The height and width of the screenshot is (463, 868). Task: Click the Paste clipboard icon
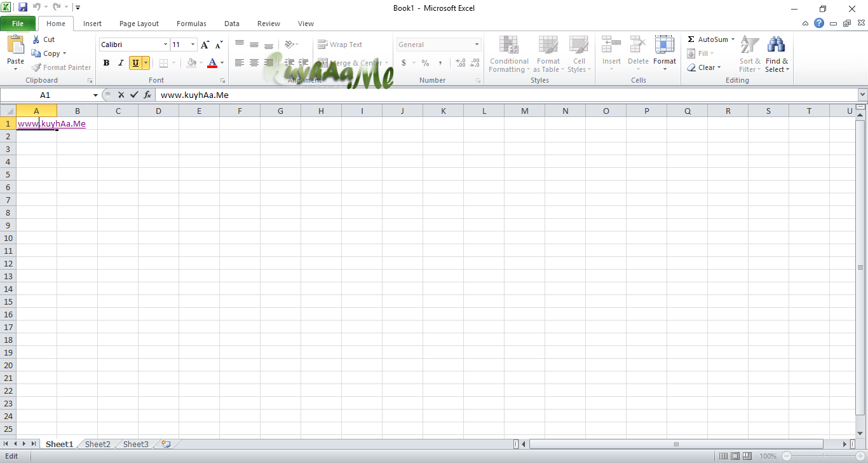point(16,45)
